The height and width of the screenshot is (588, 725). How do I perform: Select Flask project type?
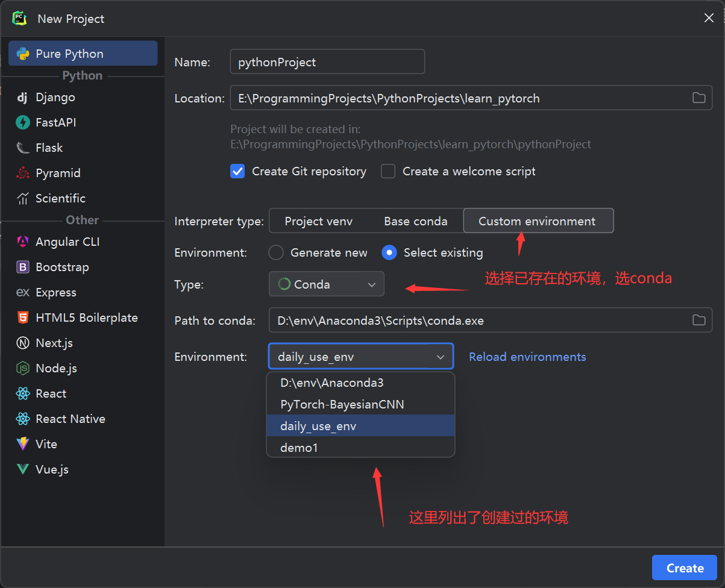(83, 148)
